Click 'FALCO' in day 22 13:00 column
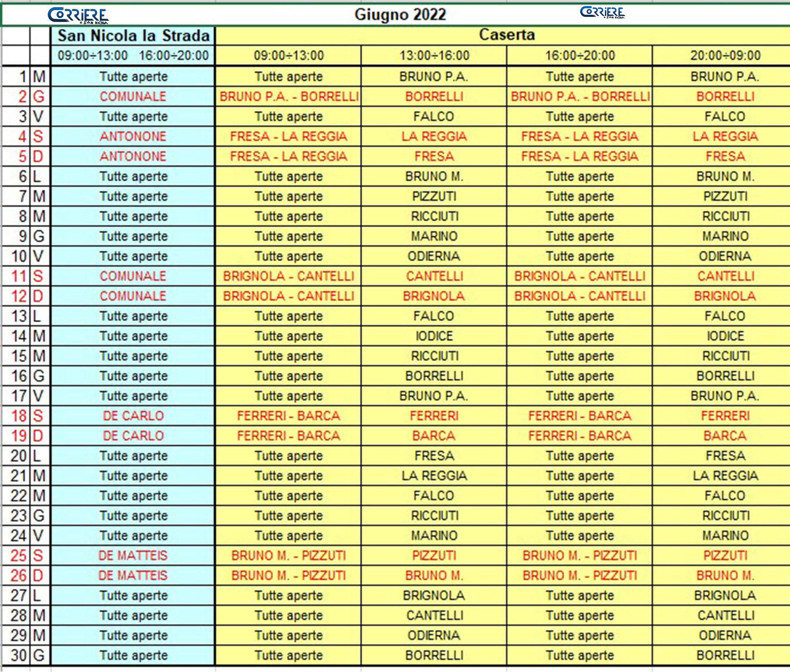Screen dimensions: 790x672 [x=434, y=495]
